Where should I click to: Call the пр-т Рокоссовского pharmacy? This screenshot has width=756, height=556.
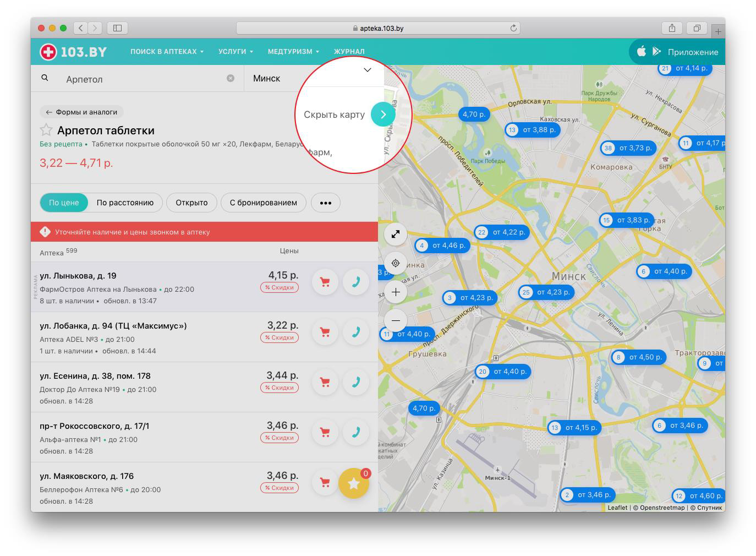pyautogui.click(x=355, y=432)
